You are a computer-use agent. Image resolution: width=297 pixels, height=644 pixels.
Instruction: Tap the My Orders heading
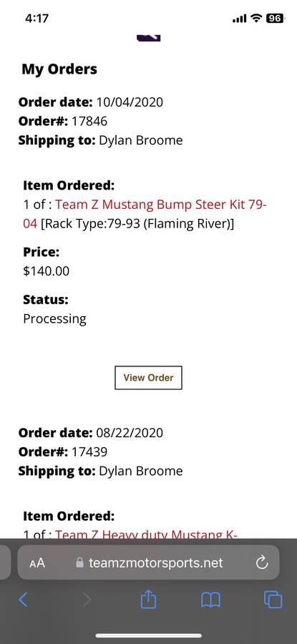click(59, 69)
